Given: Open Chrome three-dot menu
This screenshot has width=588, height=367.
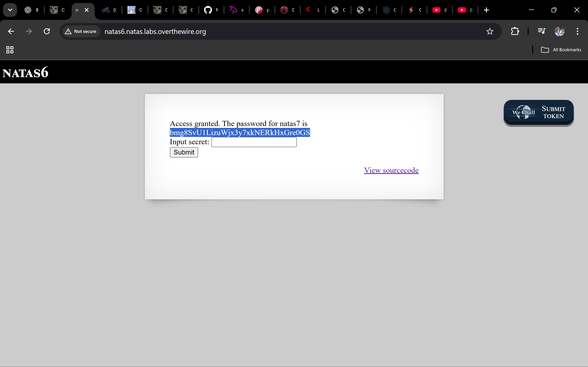Looking at the screenshot, I should click(x=577, y=31).
